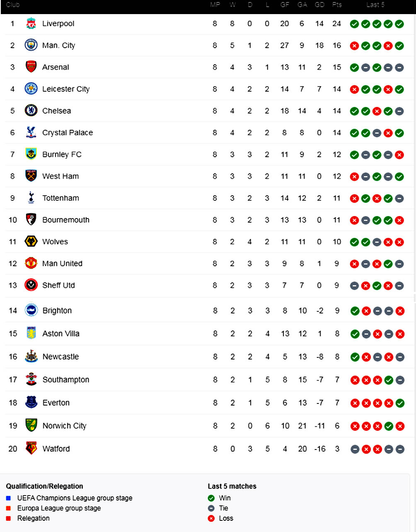
Task: Click the blue Champions League swatch
Action: point(9,498)
